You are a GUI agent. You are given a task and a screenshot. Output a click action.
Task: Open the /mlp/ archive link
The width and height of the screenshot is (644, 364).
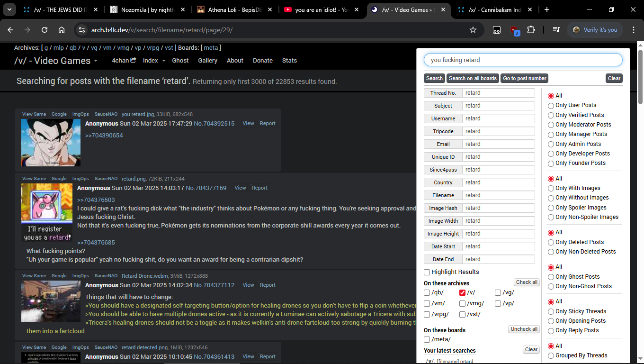59,48
